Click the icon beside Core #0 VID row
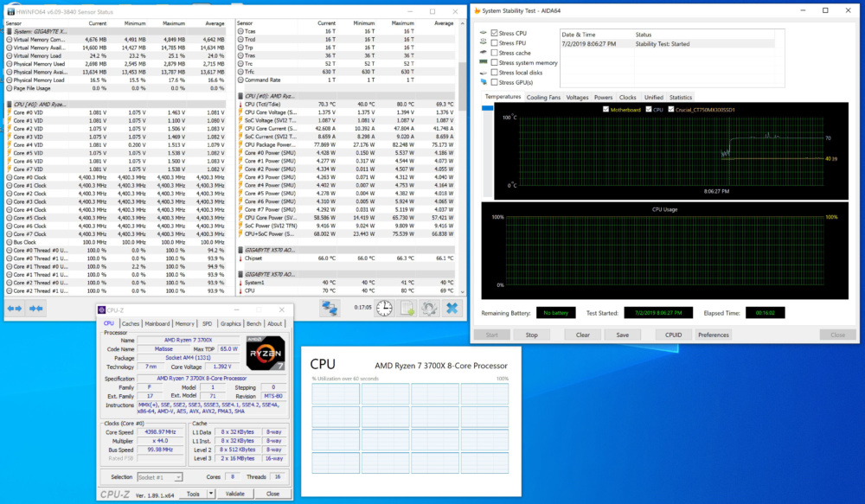 point(10,112)
